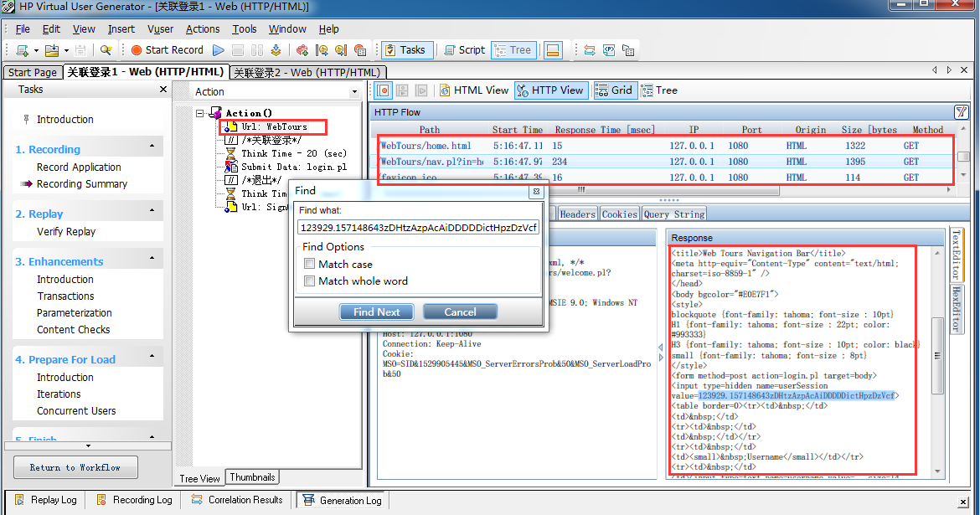Switch snapshot pane to Tree
Image resolution: width=980 pixels, height=515 pixels.
coord(659,90)
